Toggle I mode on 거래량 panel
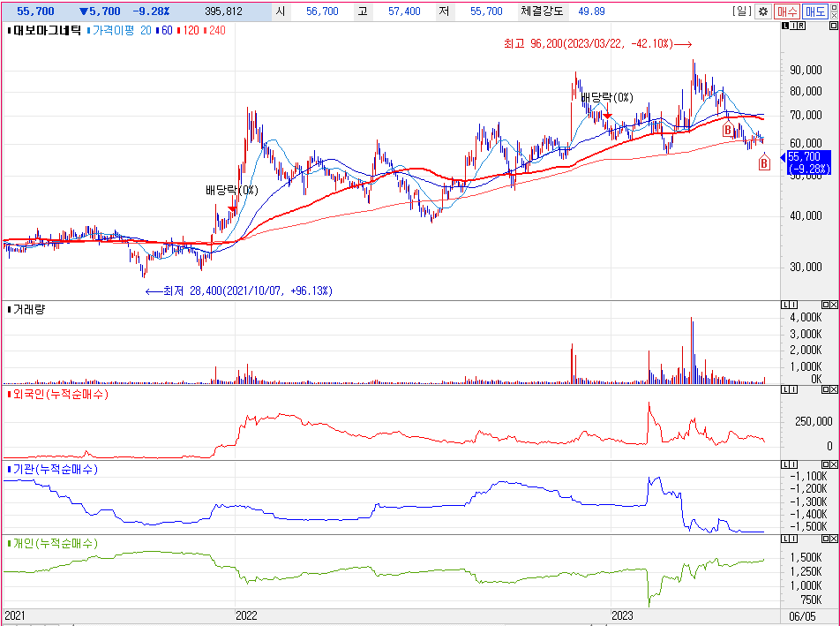This screenshot has width=840, height=626. pos(793,305)
